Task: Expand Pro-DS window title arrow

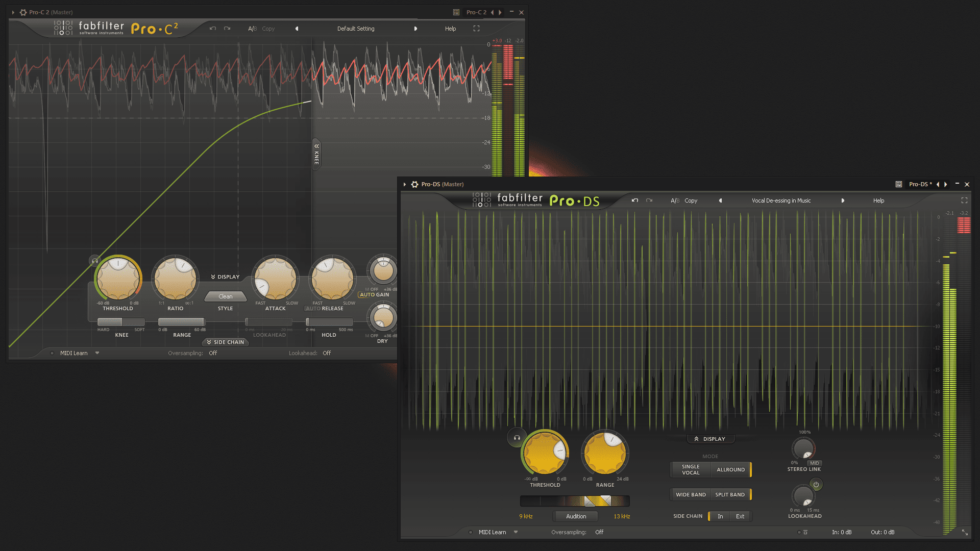Action: click(x=405, y=184)
